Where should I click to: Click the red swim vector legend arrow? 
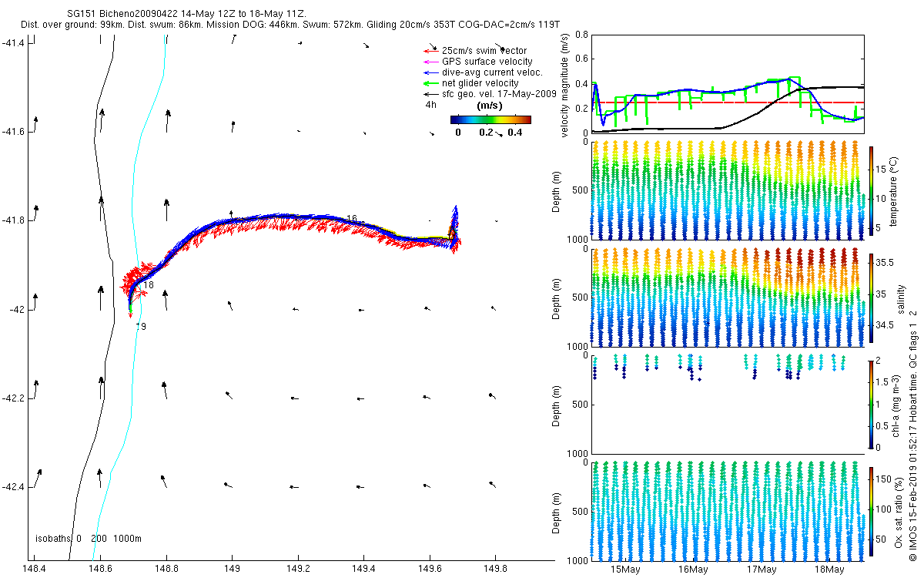click(x=430, y=52)
